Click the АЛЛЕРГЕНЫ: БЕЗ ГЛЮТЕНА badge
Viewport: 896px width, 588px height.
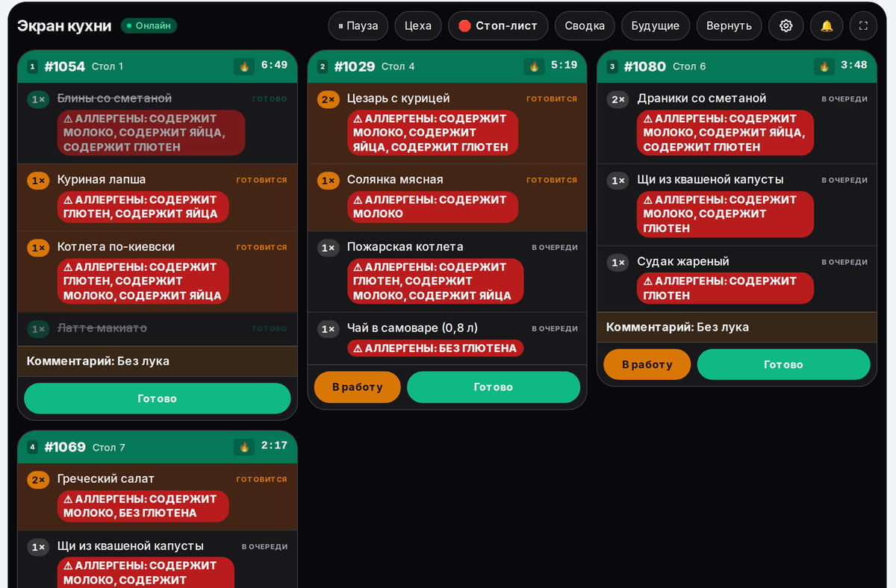435,348
